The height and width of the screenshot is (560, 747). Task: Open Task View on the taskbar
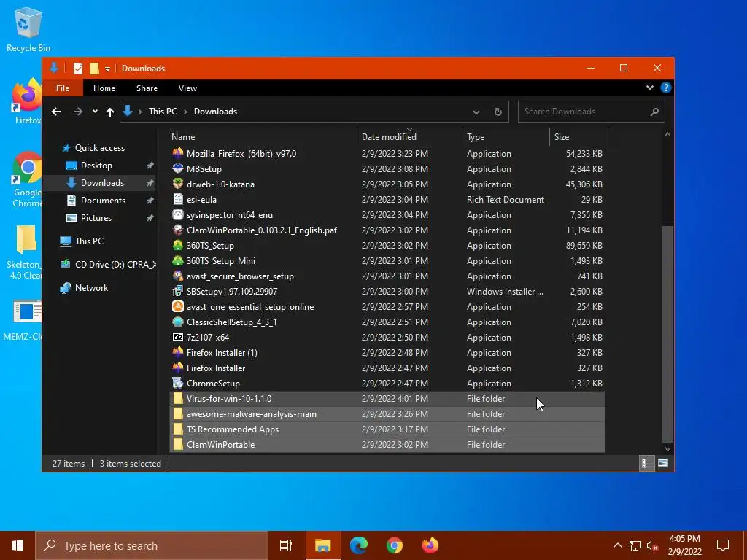286,545
